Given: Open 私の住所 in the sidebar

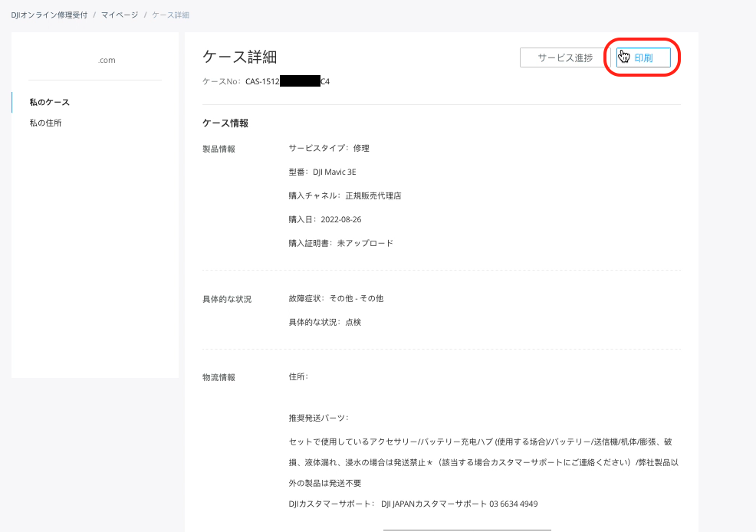Looking at the screenshot, I should (x=45, y=123).
